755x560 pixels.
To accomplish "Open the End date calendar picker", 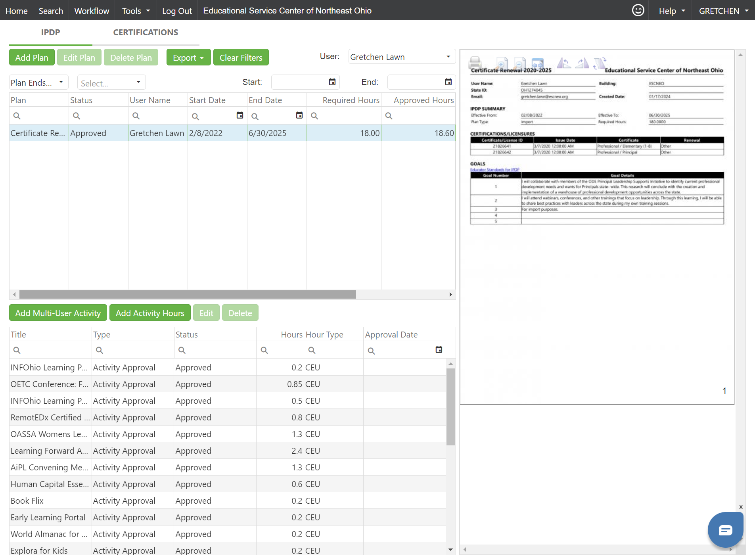I will click(448, 82).
